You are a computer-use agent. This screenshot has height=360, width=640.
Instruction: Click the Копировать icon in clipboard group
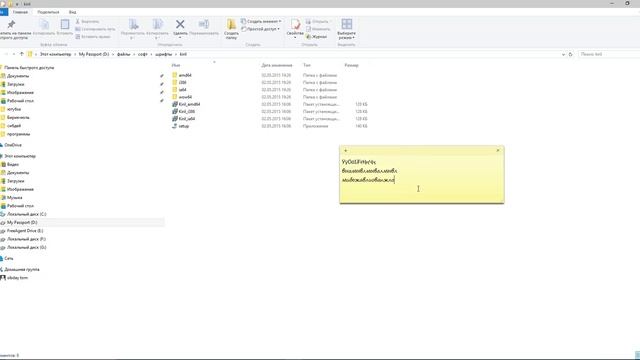pos(44,24)
